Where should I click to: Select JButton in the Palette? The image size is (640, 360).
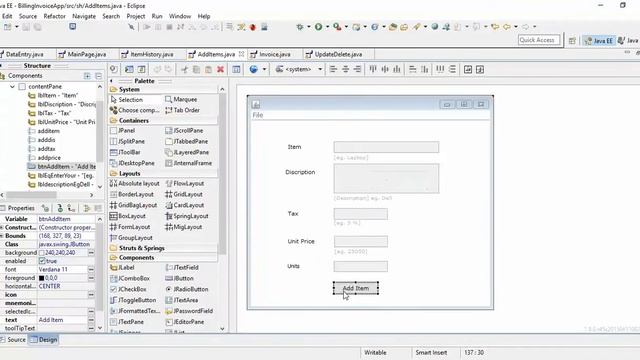tap(180, 278)
